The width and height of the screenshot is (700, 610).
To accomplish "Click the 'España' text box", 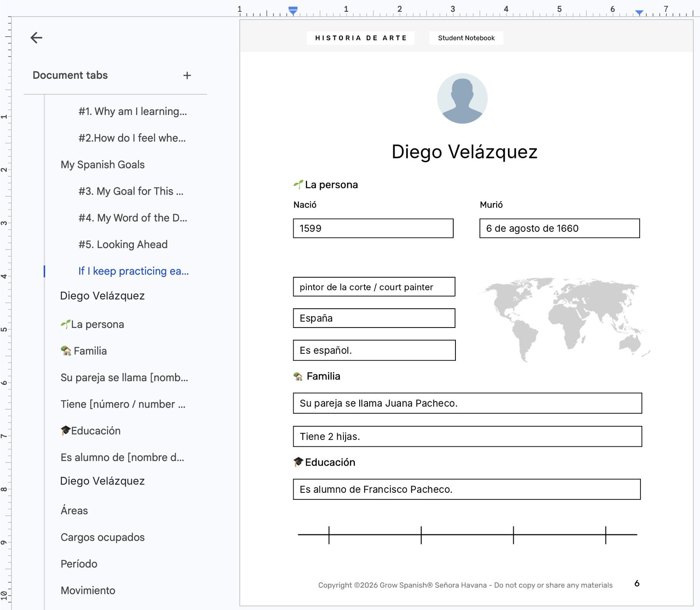I will click(x=374, y=318).
